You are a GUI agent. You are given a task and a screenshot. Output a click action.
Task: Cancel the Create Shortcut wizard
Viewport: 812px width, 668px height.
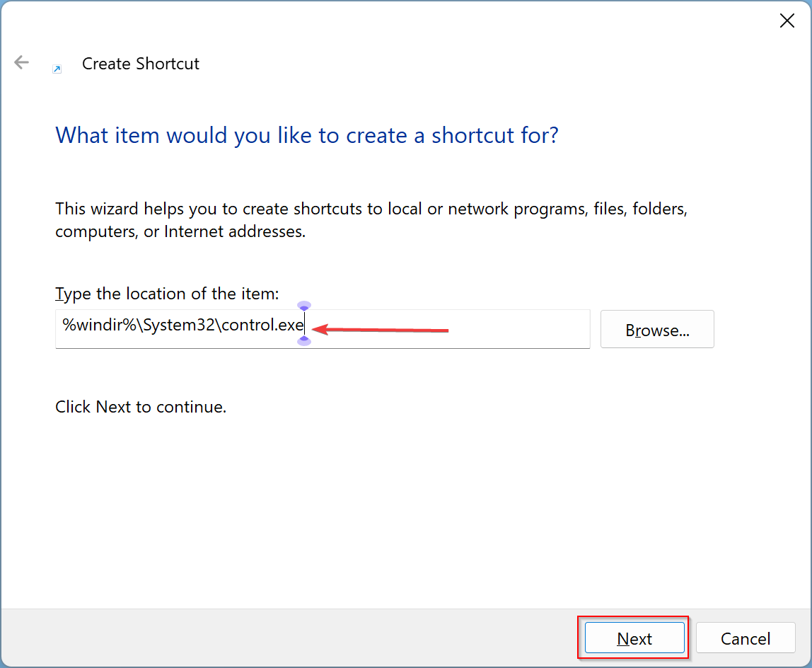click(746, 638)
